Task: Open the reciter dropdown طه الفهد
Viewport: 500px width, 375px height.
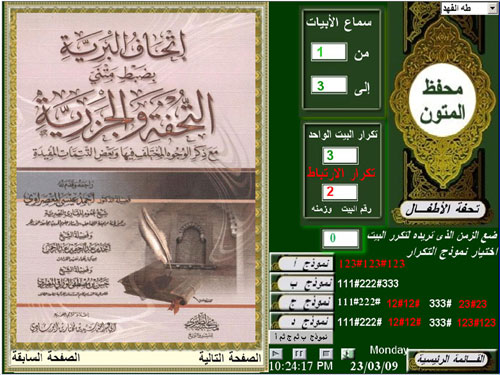Action: coord(469,9)
